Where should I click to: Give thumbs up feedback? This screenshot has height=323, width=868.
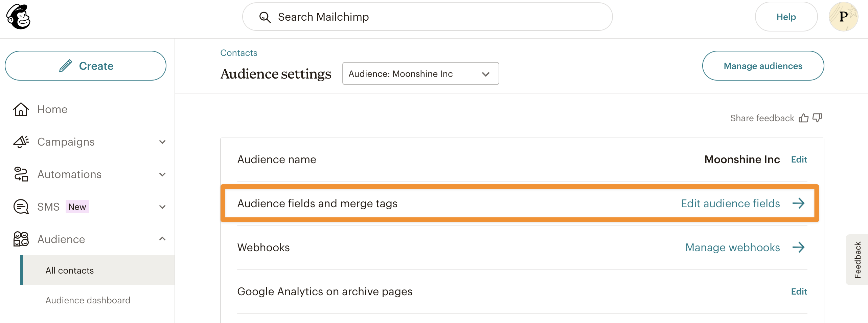click(803, 118)
